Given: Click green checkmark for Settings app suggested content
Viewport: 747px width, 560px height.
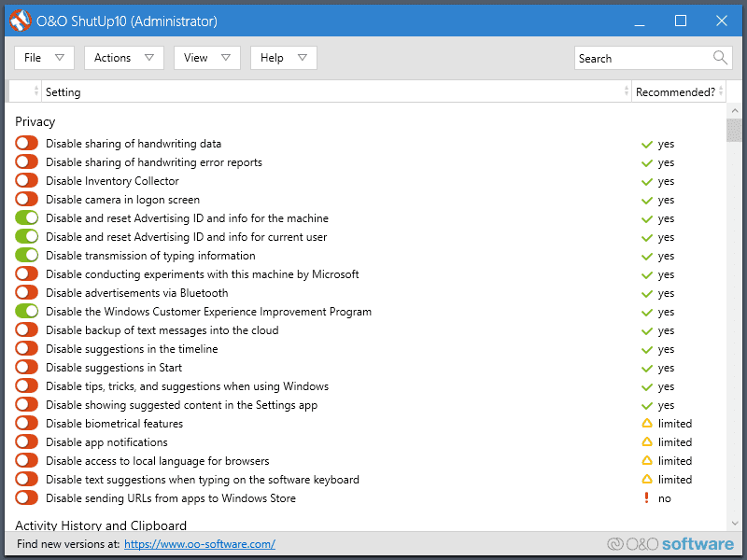Looking at the screenshot, I should pos(646,405).
